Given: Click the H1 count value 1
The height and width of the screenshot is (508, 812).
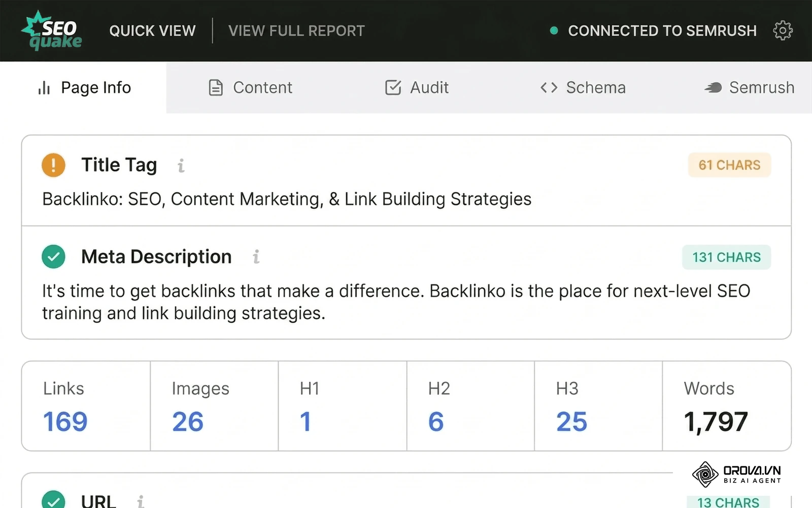Looking at the screenshot, I should 306,422.
